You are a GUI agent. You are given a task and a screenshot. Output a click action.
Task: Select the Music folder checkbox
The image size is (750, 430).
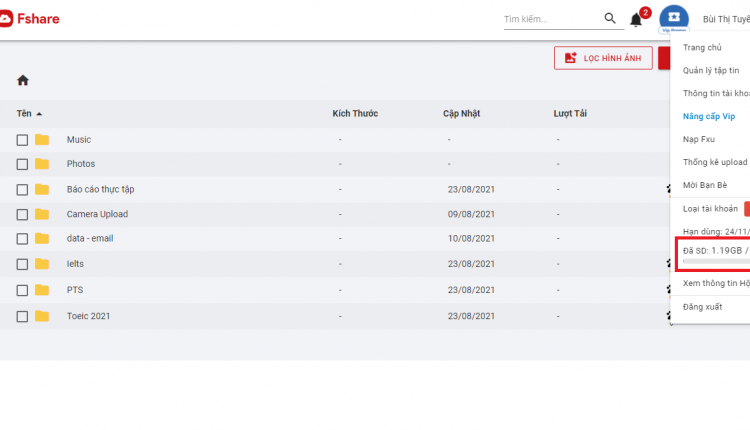pos(22,140)
